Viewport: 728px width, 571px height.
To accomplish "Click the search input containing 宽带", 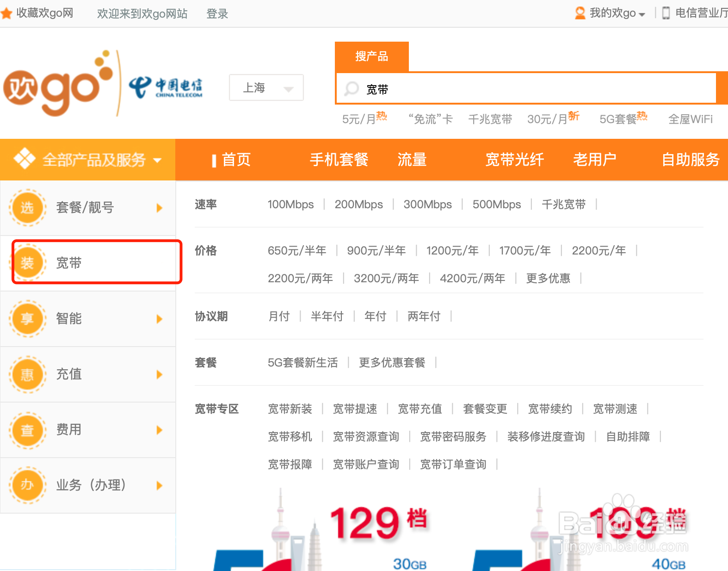I will pos(526,88).
